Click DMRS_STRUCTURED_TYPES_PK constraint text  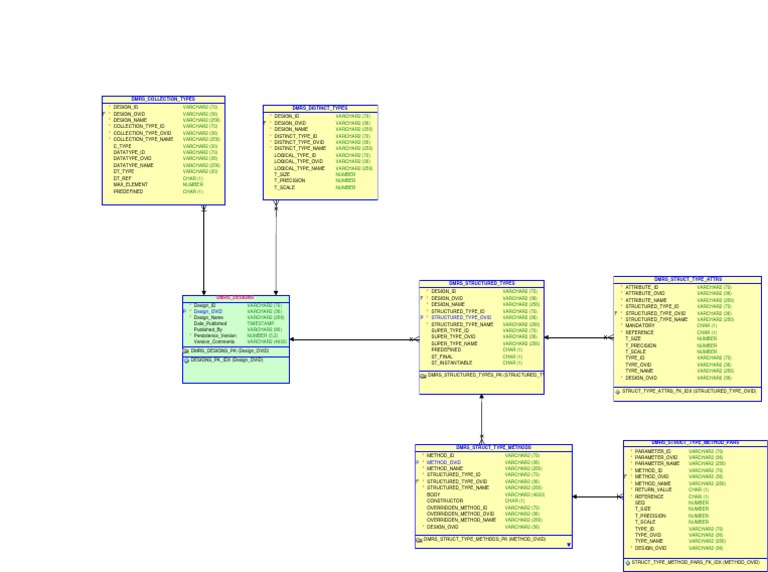coord(485,375)
